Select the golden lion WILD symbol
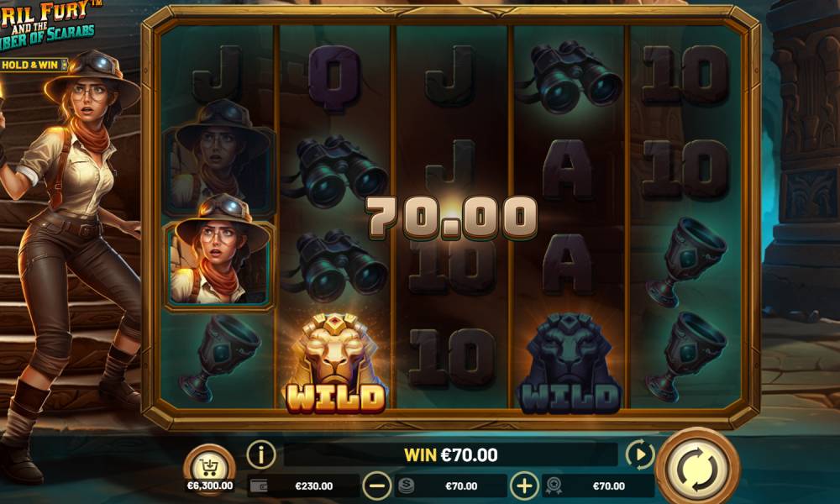Screen dimensions: 840x504 tap(335, 364)
